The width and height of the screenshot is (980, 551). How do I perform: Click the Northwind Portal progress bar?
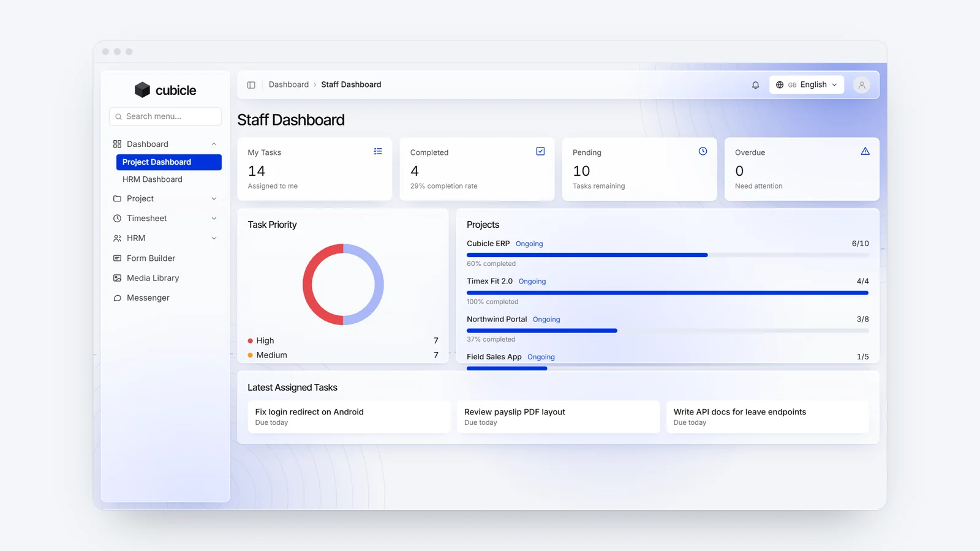click(668, 331)
